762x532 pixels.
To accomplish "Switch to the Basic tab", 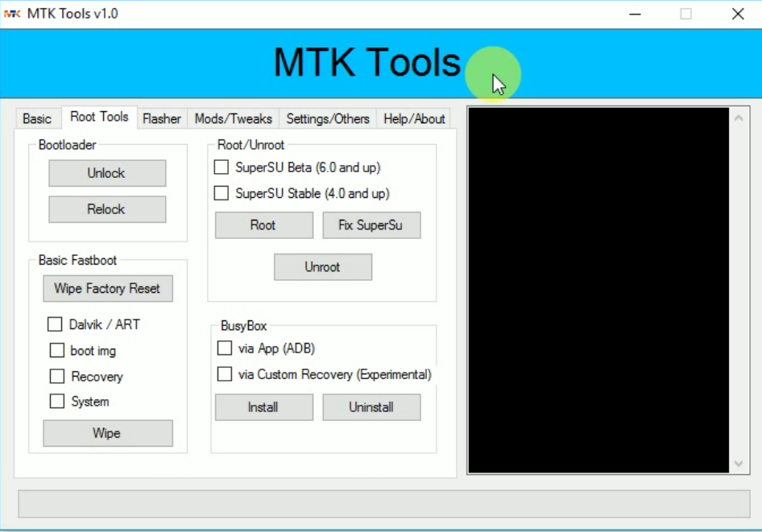I will [x=37, y=118].
